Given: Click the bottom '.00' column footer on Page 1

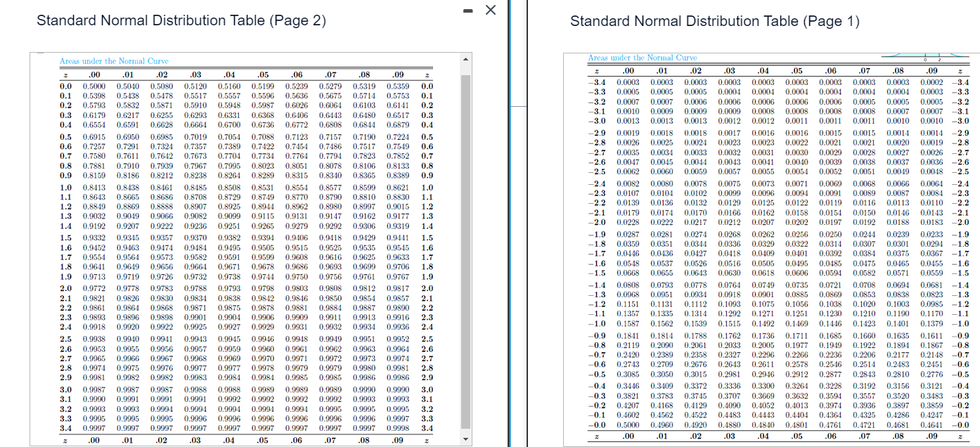Looking at the screenshot, I should 629,436.
